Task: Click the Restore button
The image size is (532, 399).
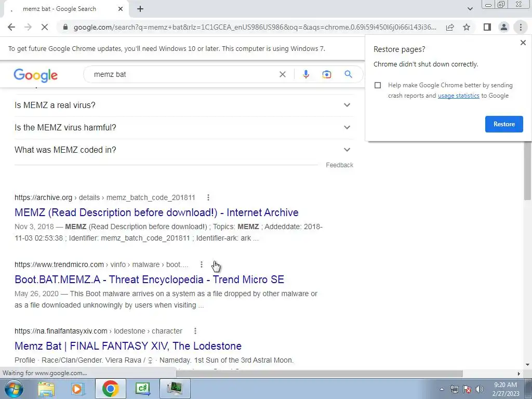Action: pos(504,124)
